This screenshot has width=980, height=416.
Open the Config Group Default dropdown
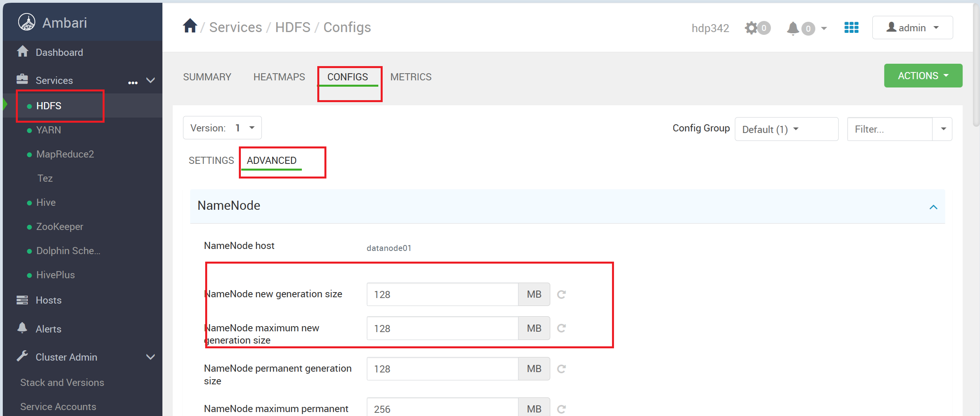click(786, 129)
